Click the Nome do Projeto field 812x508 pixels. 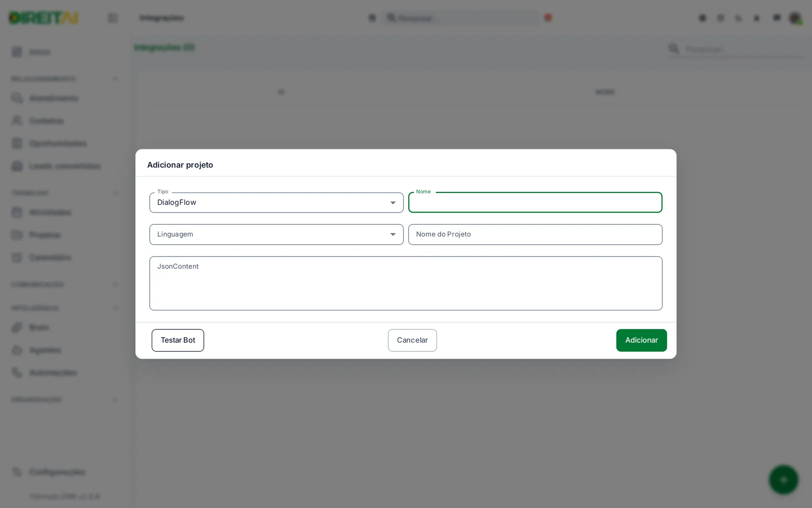point(535,235)
